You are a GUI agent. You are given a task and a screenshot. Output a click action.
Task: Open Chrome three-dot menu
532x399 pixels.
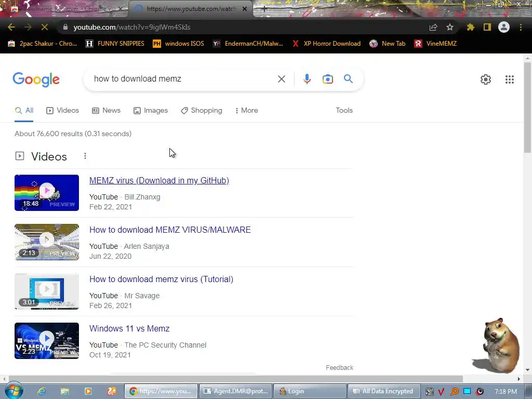pos(521,27)
